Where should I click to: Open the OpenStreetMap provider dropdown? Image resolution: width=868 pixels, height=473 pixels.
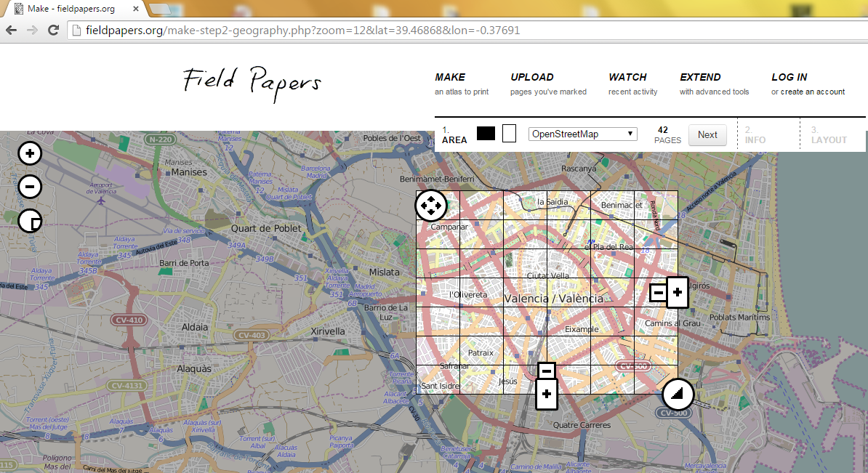pyautogui.click(x=582, y=134)
